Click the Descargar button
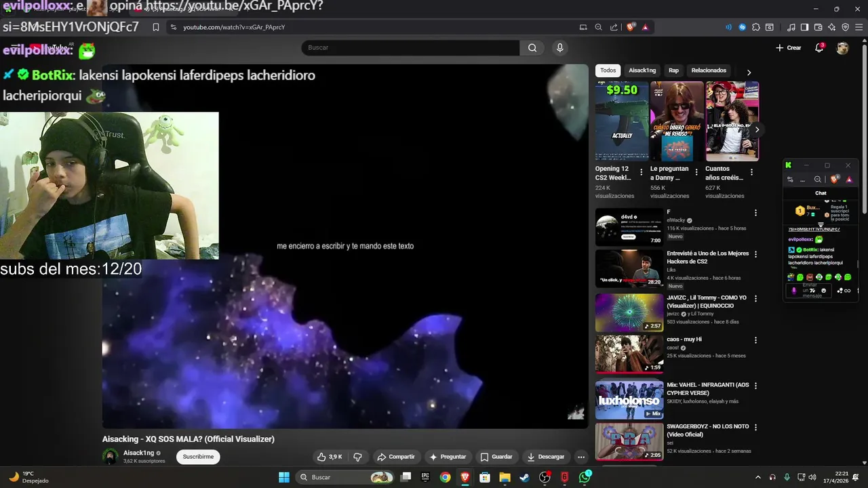The height and width of the screenshot is (488, 868). click(546, 457)
